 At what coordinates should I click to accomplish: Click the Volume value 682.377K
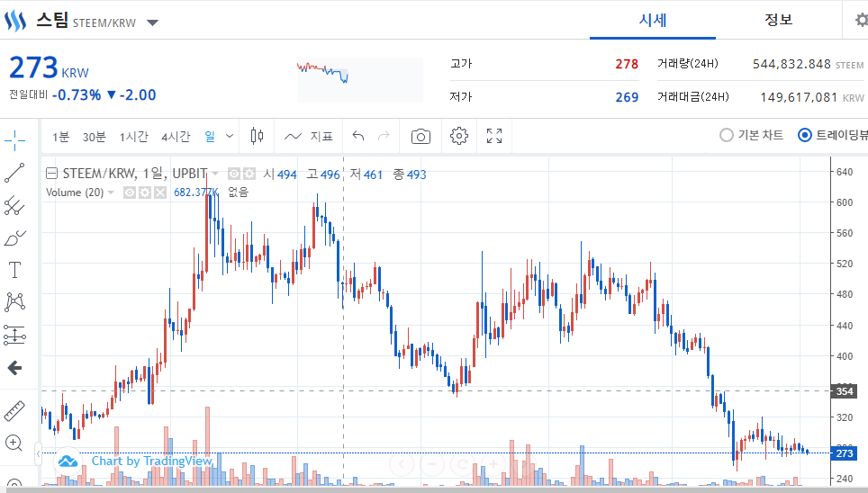196,193
